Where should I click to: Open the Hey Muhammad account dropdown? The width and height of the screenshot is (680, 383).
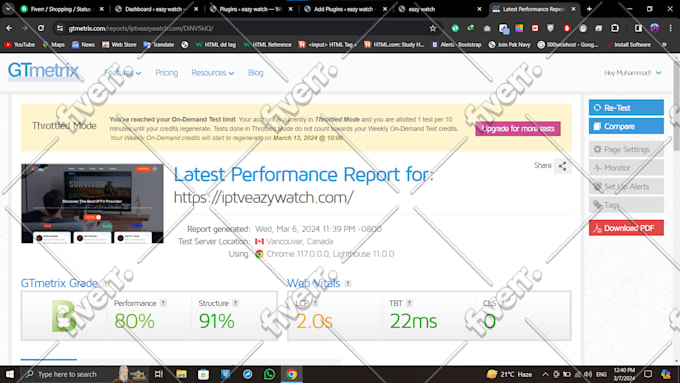pos(633,73)
